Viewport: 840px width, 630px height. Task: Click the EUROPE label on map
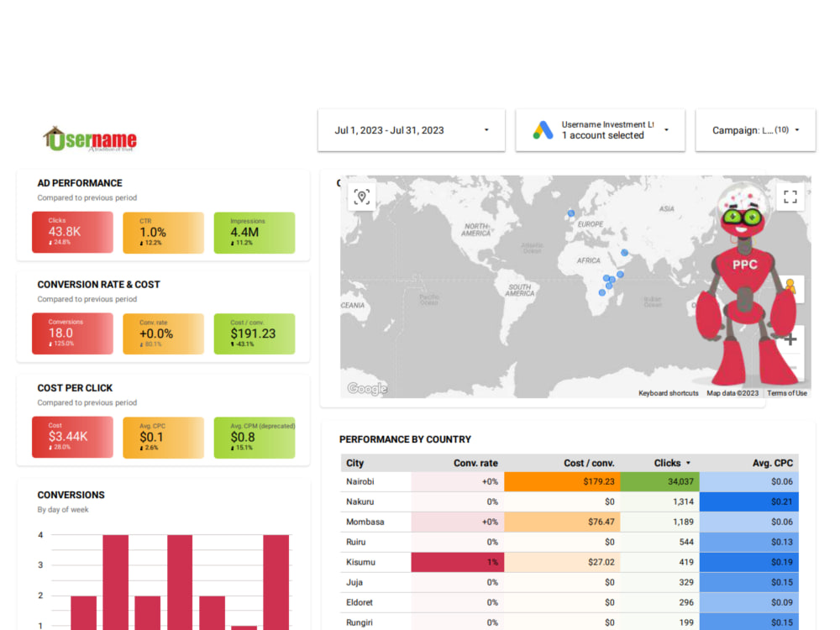591,224
